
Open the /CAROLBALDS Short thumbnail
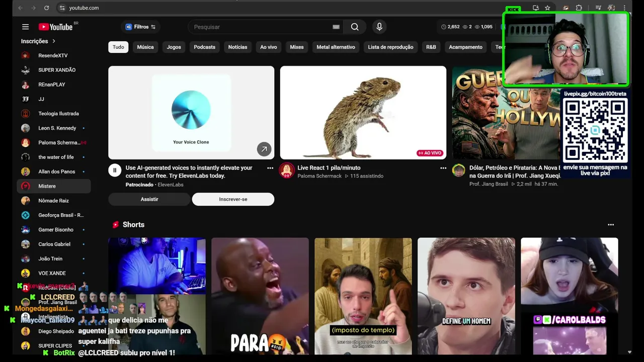coord(570,296)
